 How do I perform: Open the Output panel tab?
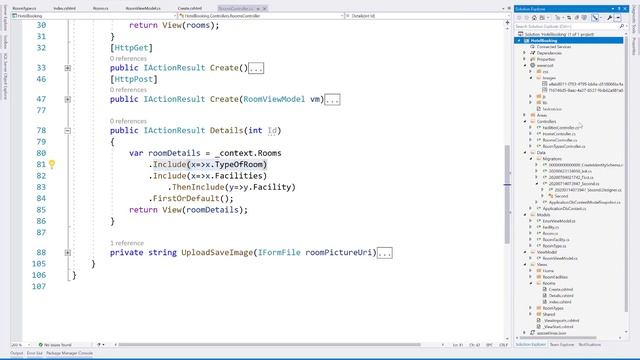click(17, 353)
